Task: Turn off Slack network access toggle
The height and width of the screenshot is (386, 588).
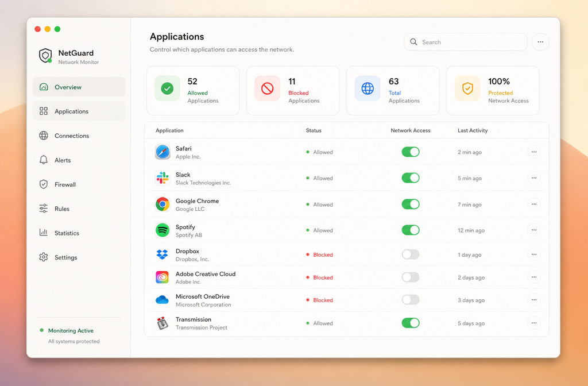Action: (411, 178)
